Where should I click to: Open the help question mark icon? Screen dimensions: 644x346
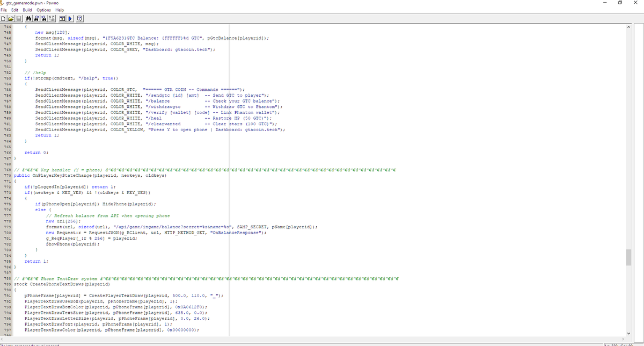tap(79, 19)
